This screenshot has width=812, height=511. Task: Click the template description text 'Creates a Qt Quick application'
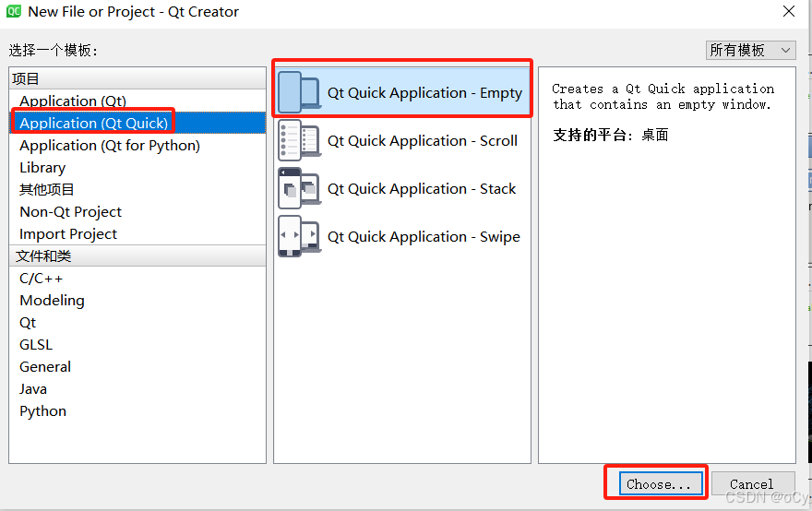tap(663, 89)
